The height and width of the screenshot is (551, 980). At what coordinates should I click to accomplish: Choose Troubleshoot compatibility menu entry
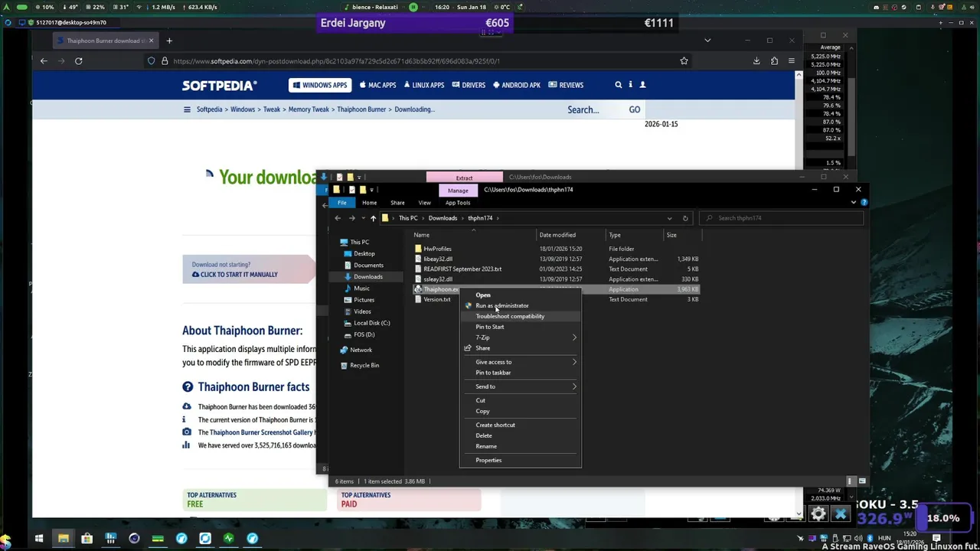tap(510, 316)
